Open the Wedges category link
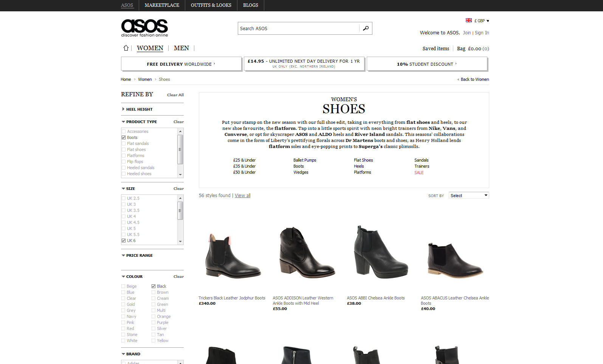This screenshot has height=364, width=603. (301, 172)
